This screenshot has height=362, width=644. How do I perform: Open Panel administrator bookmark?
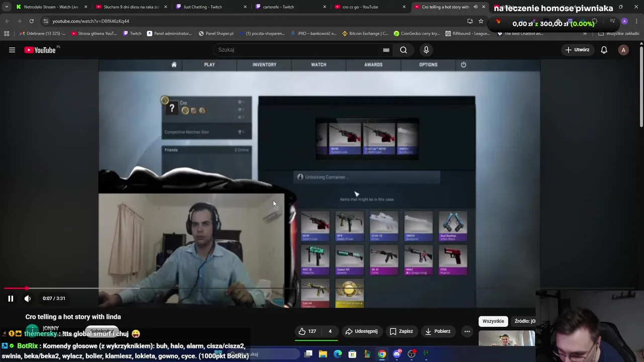coord(169,33)
